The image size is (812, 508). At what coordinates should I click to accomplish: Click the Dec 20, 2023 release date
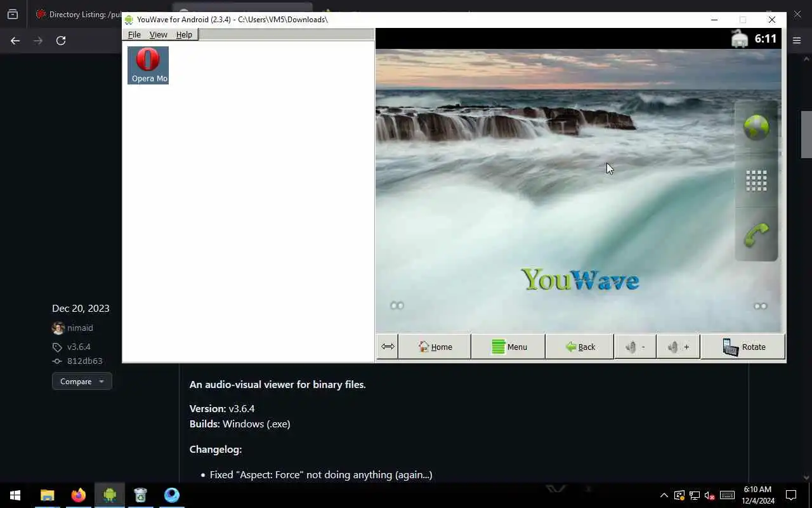pyautogui.click(x=81, y=309)
